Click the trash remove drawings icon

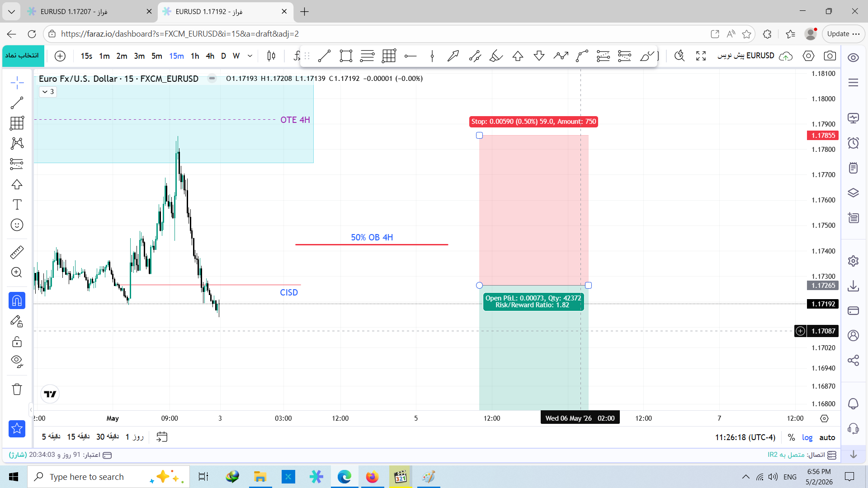(17, 389)
